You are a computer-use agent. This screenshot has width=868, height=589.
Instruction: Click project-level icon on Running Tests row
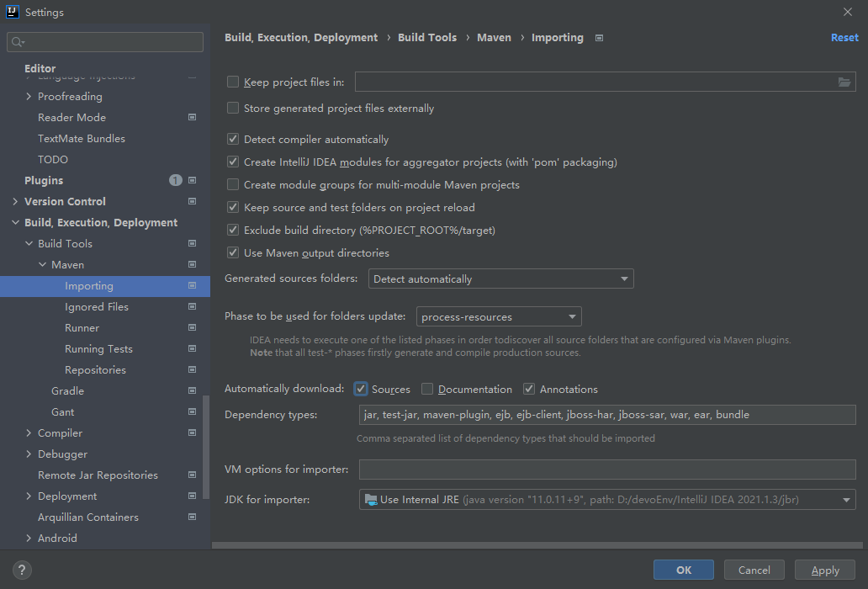point(192,348)
